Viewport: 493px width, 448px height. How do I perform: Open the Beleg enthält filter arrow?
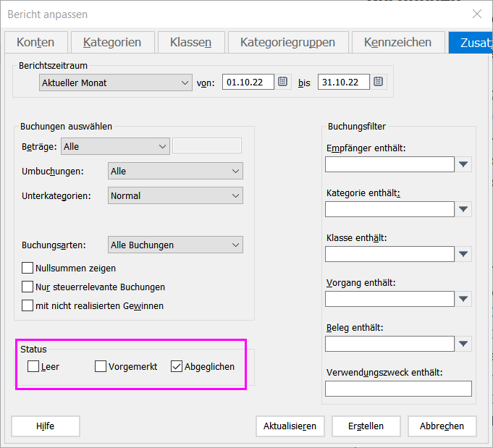pyautogui.click(x=464, y=344)
